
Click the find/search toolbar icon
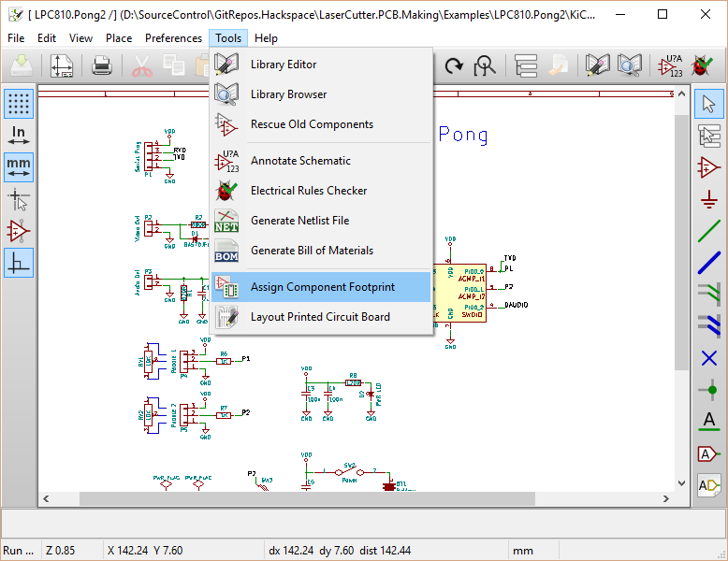485,65
